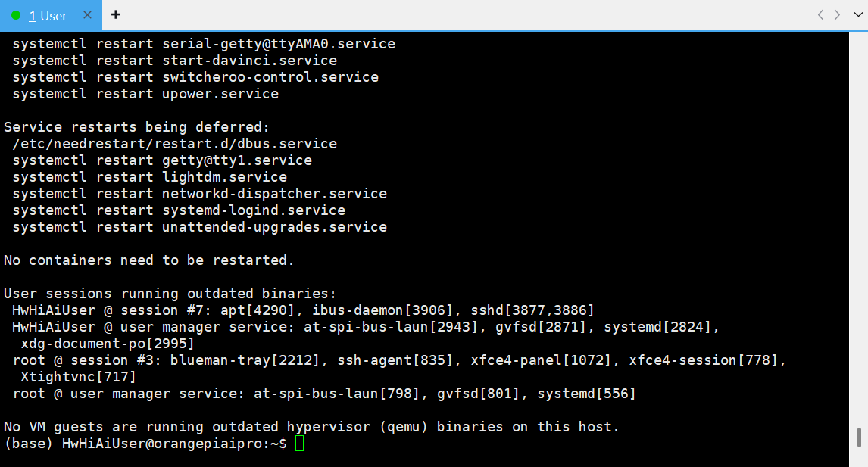868x467 pixels.
Task: Place cursor at the green prompt block
Action: pos(299,444)
